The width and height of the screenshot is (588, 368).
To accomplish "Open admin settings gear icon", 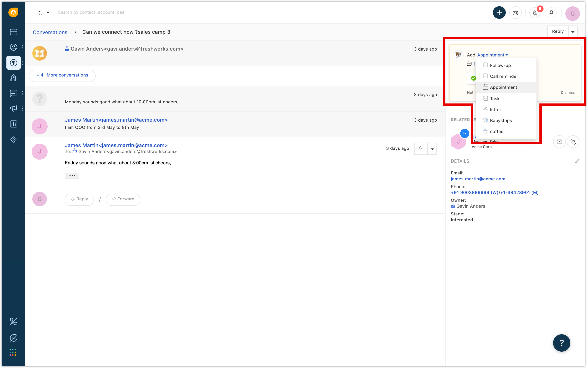I will coord(13,140).
